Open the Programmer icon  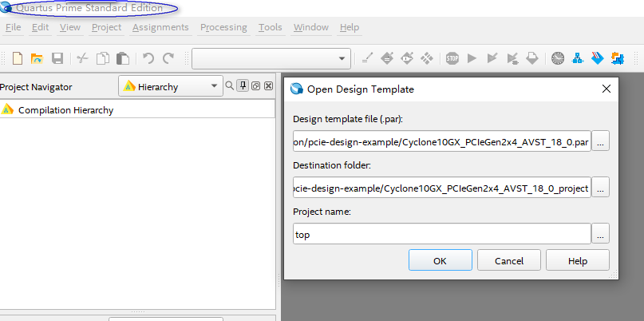[598, 58]
